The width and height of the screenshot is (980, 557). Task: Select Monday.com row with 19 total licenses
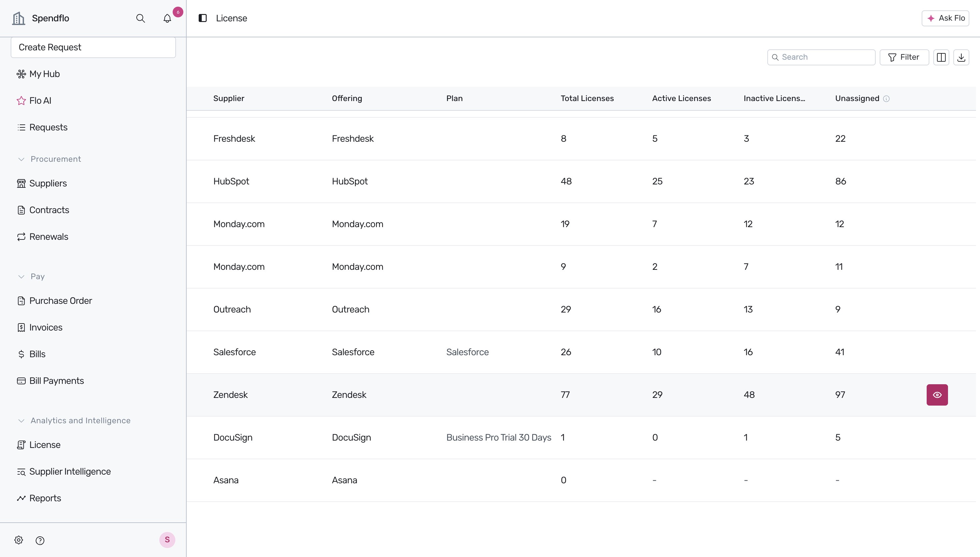[x=581, y=224]
